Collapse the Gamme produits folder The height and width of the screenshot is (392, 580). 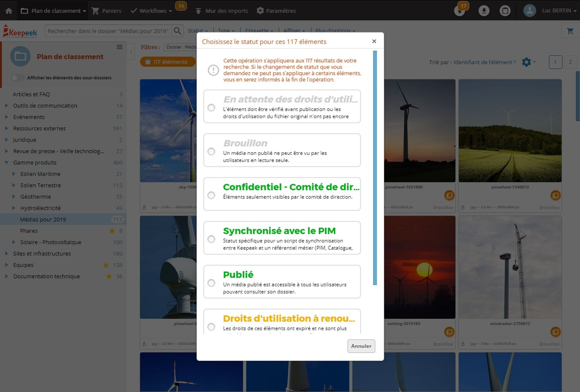coord(6,163)
